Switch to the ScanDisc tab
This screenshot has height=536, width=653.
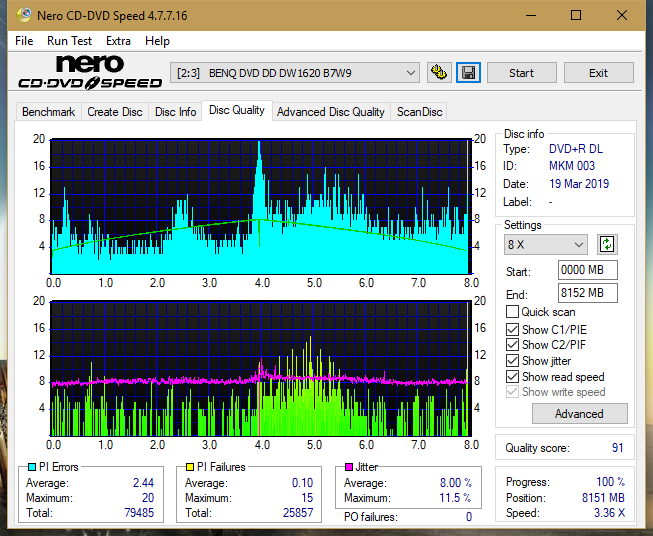coord(419,112)
